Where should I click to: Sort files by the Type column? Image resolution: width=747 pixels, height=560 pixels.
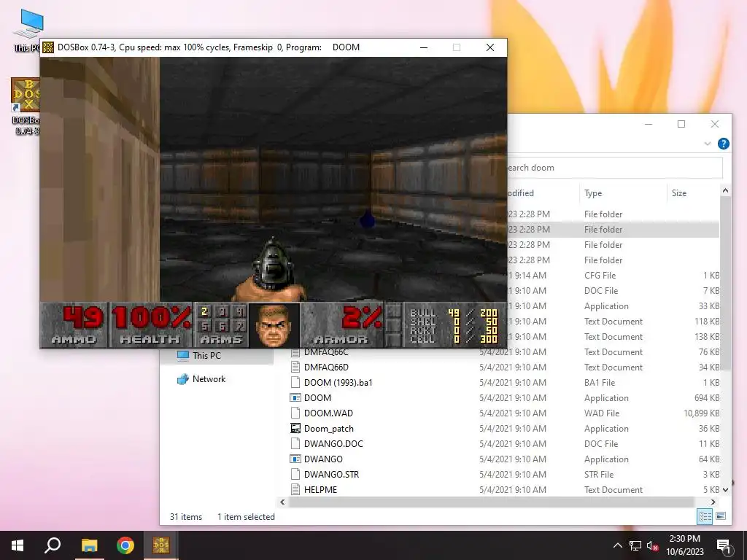623,192
